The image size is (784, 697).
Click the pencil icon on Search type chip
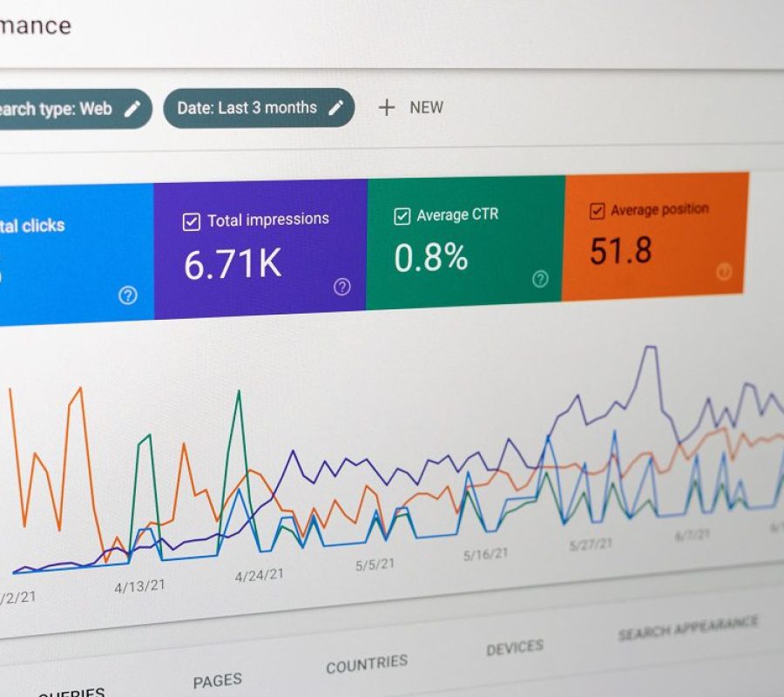(132, 108)
